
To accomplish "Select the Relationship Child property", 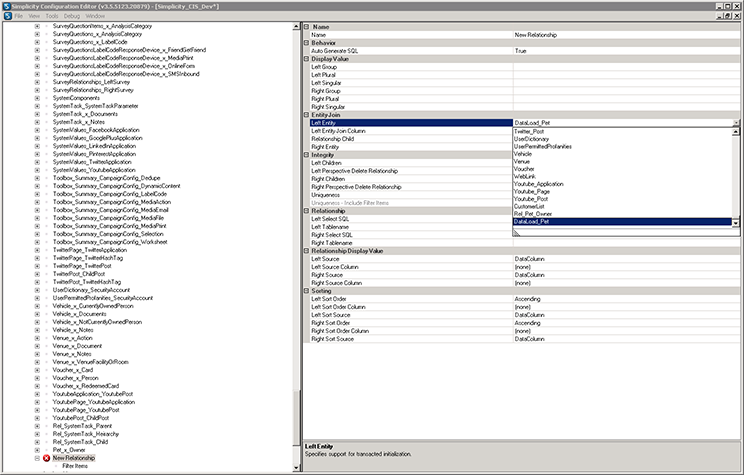I will 411,139.
